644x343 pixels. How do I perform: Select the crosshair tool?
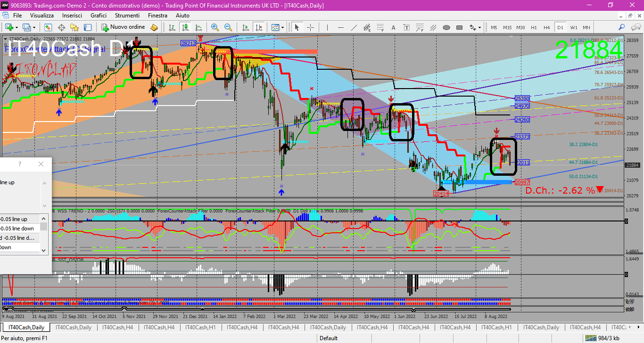click(310, 27)
